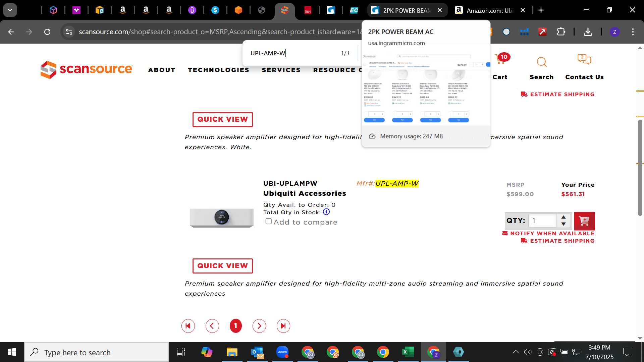Go to the first results page

point(188,326)
